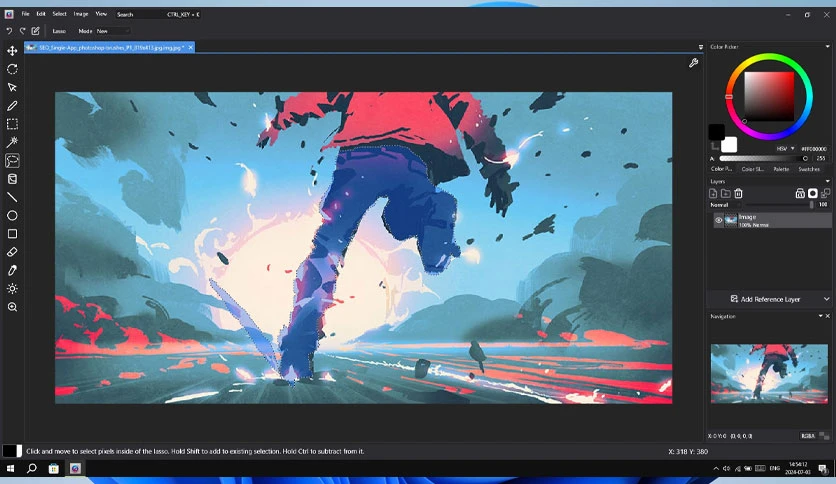
Task: Toggle the RGBA channel button
Action: pyautogui.click(x=807, y=436)
